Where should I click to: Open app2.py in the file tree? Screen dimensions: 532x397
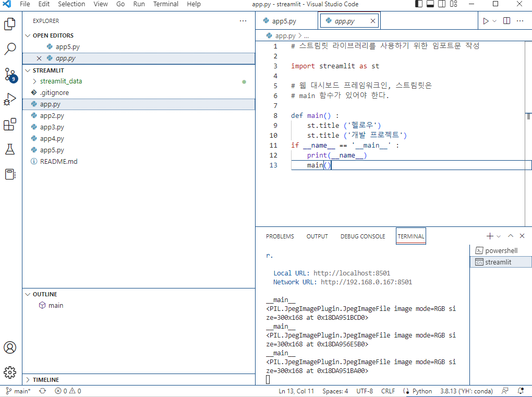coord(52,116)
